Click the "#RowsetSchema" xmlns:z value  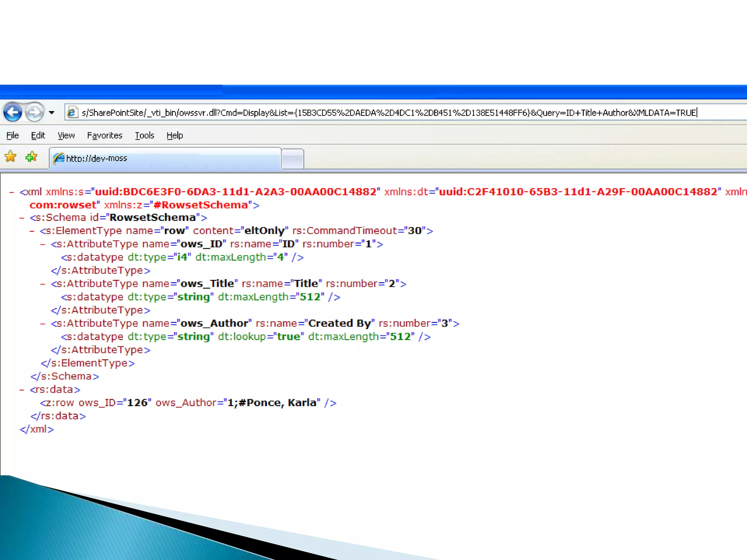click(x=201, y=205)
